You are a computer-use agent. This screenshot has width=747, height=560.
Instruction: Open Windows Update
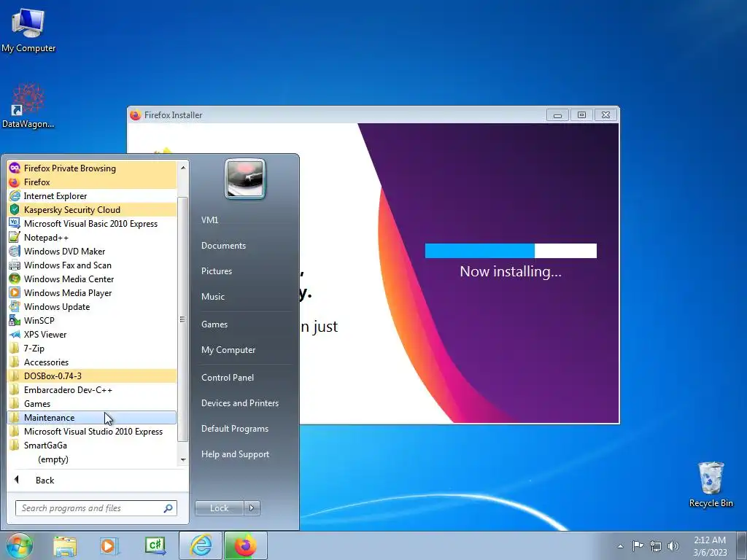coord(92,306)
